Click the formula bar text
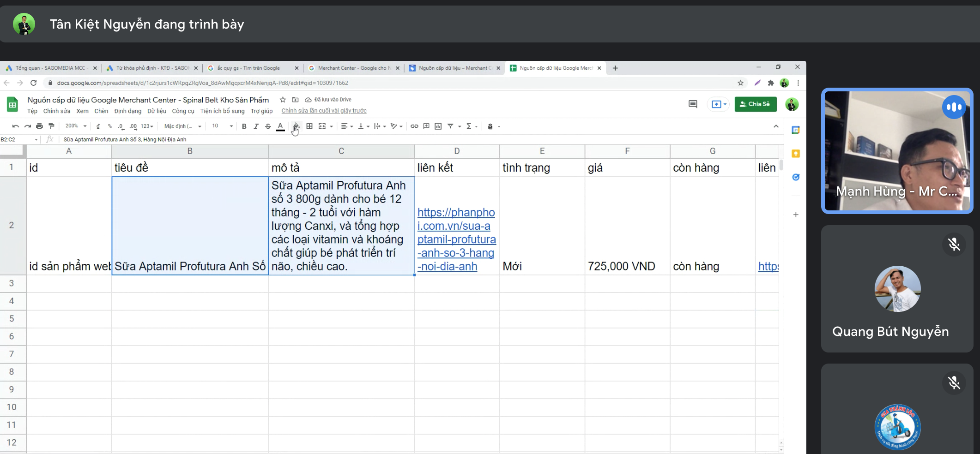 (125, 139)
